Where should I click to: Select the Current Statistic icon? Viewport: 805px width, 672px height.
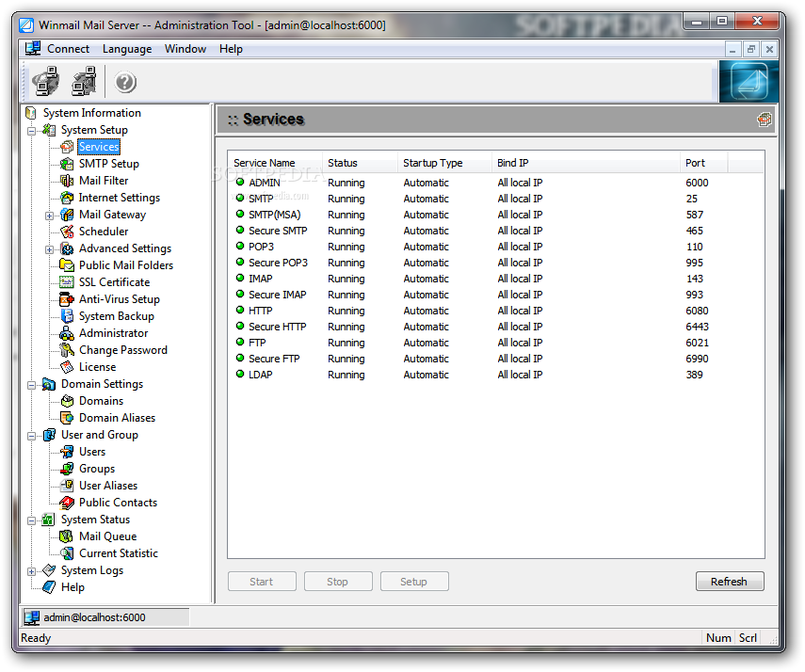tap(67, 553)
